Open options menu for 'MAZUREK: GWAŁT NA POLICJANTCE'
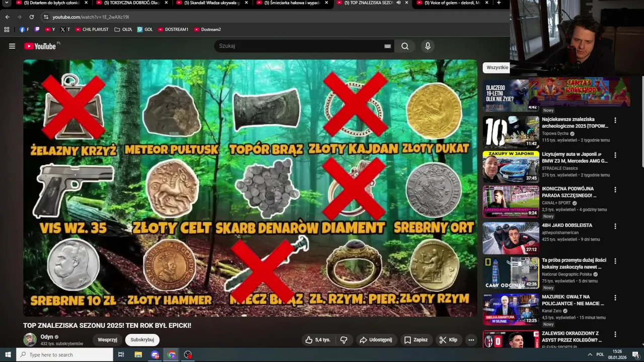Image resolution: width=644 pixels, height=362 pixels. click(615, 298)
